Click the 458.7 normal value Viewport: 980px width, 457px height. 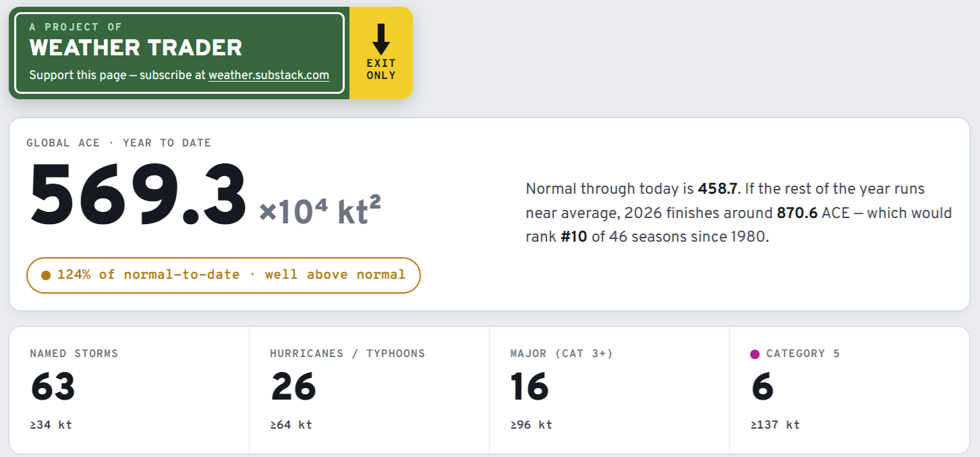pyautogui.click(x=719, y=188)
